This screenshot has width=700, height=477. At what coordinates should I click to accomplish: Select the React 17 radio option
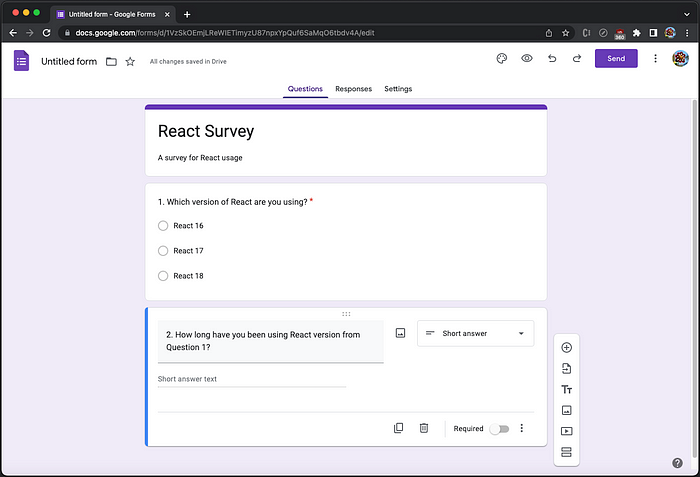point(163,251)
